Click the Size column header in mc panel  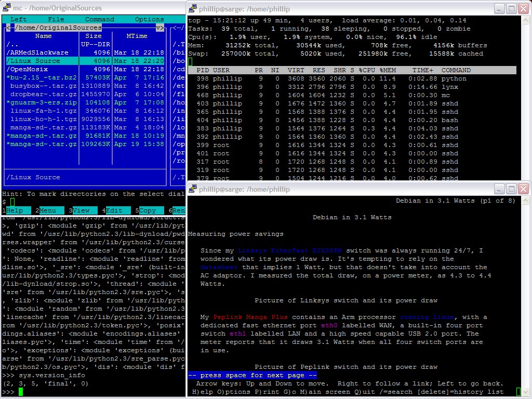pos(94,36)
